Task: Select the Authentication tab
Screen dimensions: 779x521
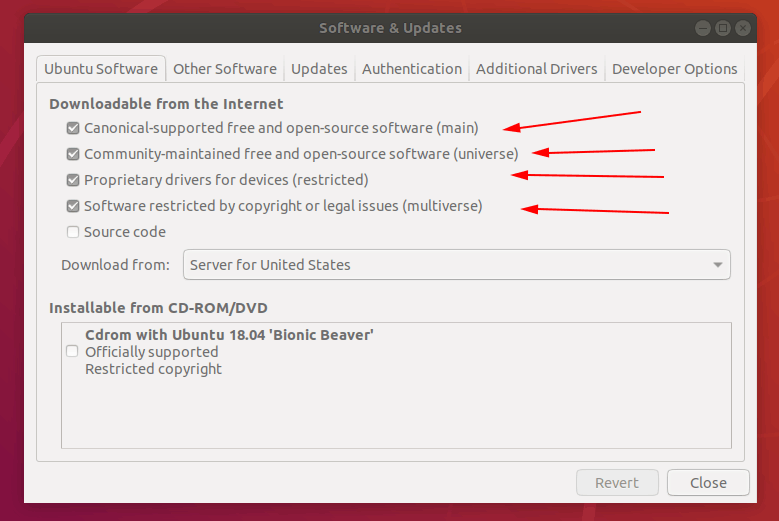Action: point(412,69)
